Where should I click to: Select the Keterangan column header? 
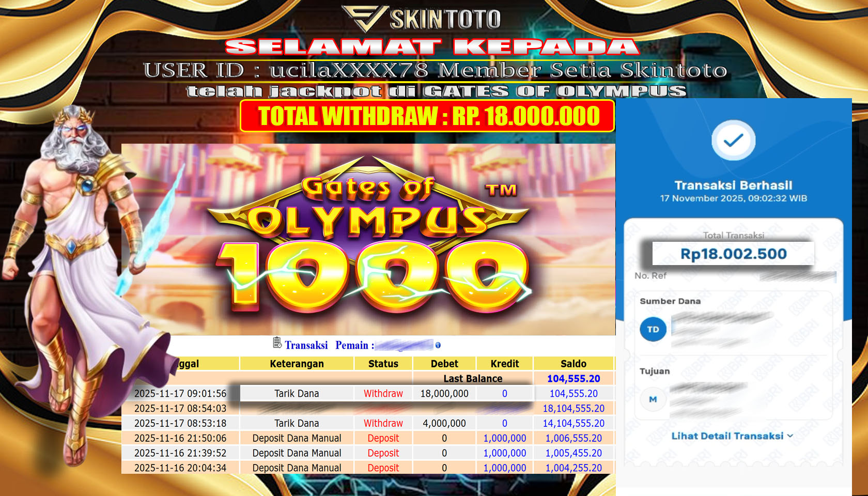pos(297,364)
